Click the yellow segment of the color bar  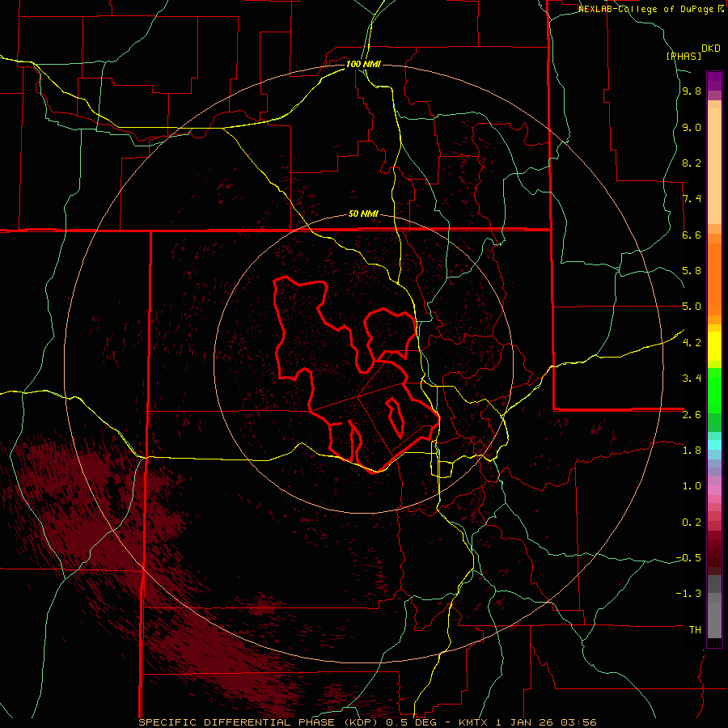pos(714,346)
